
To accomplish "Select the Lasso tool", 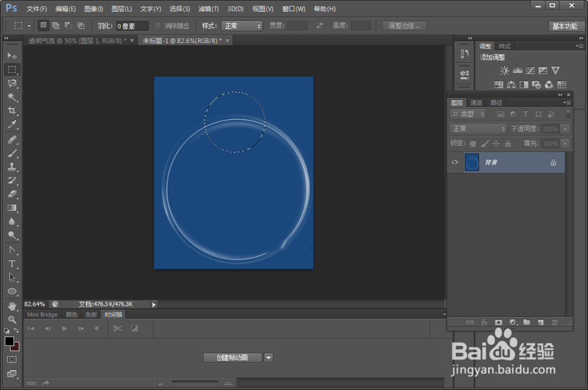I will click(x=12, y=84).
